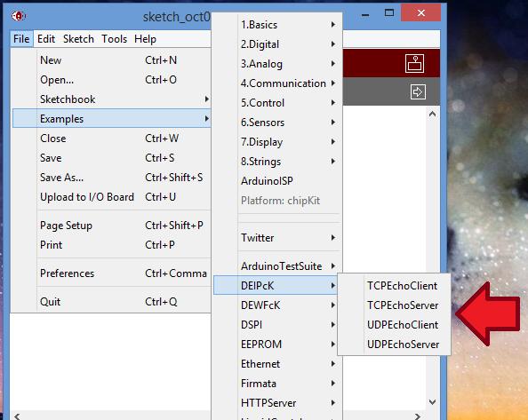This screenshot has width=528, height=420.
Task: Expand Firmata examples submenu
Action: (276, 384)
